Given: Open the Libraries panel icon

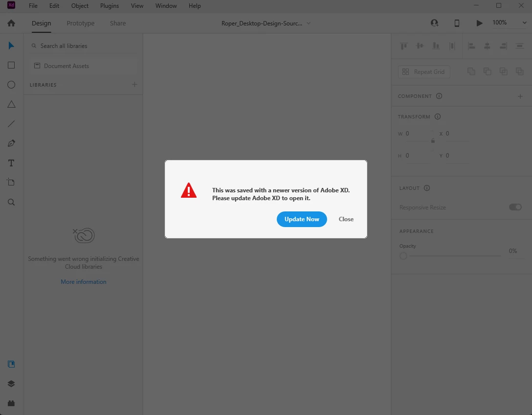Looking at the screenshot, I should [11, 364].
